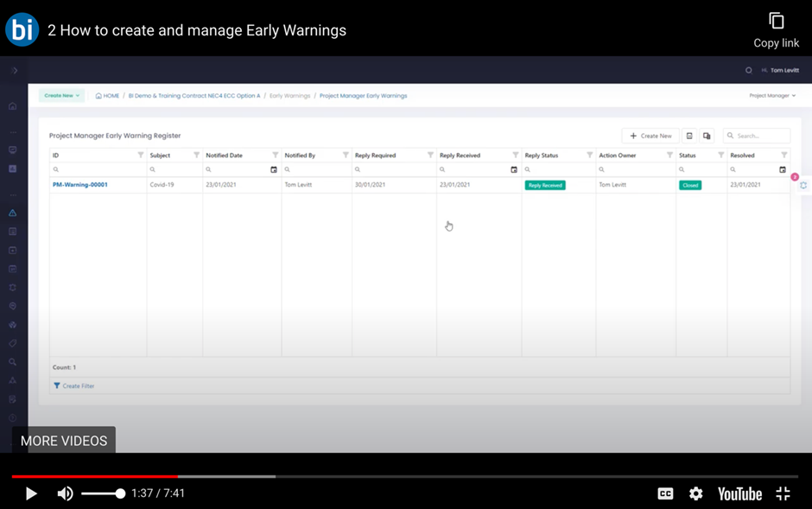Click the copy columns icon beside Search
Image resolution: width=812 pixels, height=509 pixels.
click(x=707, y=136)
